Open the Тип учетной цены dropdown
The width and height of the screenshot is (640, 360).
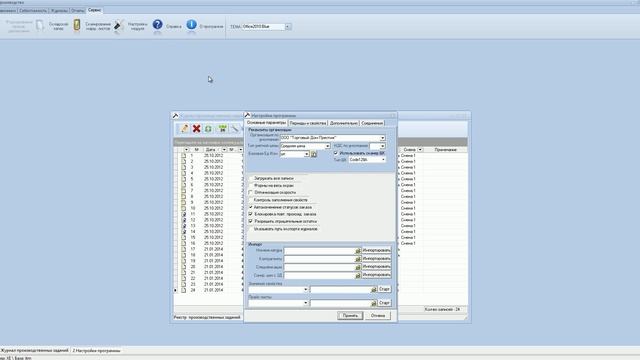click(x=327, y=146)
